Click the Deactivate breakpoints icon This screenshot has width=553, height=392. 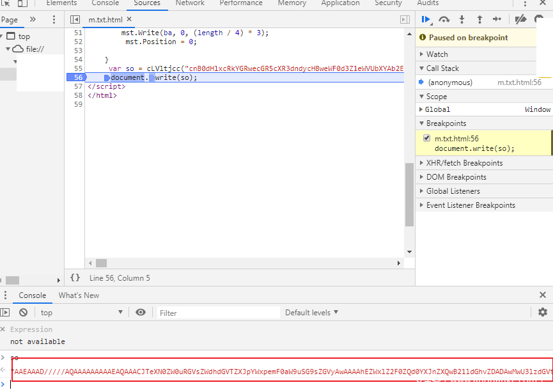point(520,20)
